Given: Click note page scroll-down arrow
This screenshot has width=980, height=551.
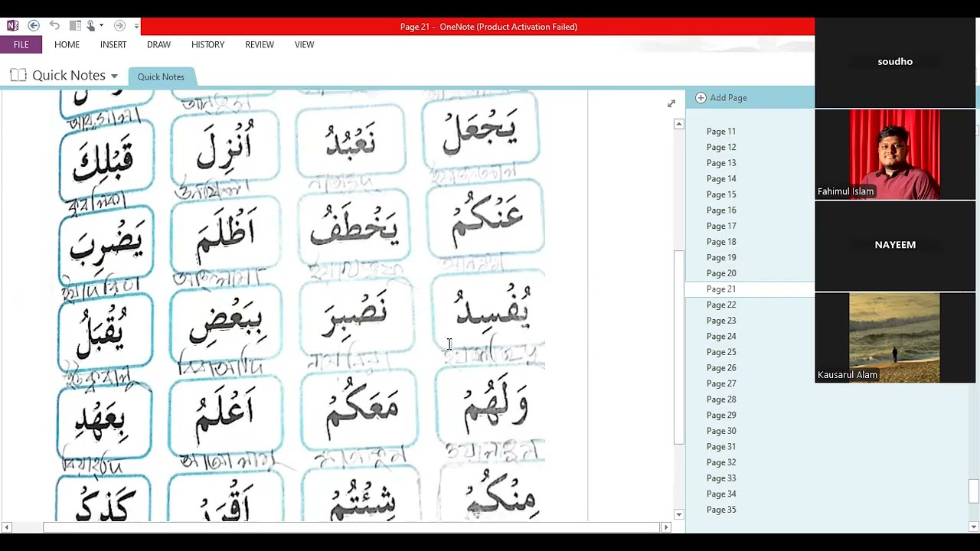Looking at the screenshot, I should click(x=678, y=514).
